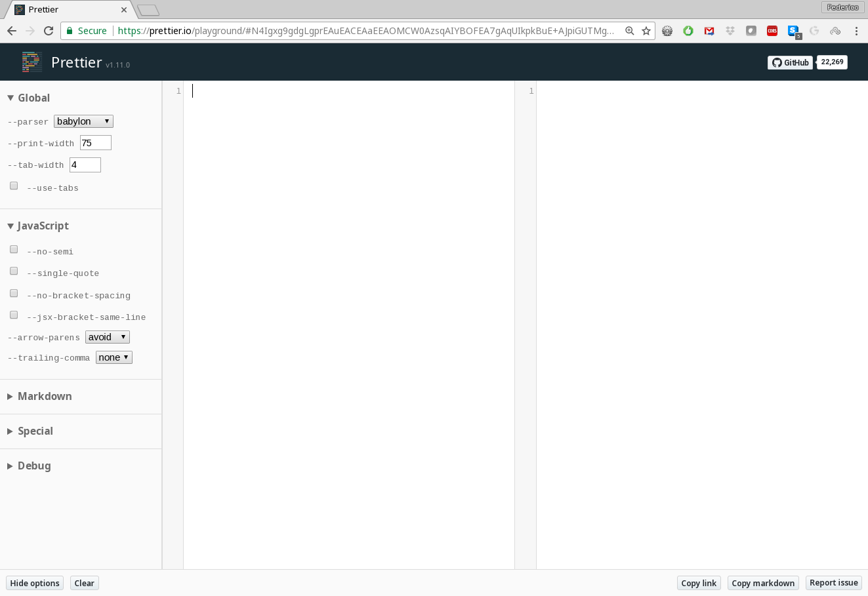
Task: Open the gear extension icon
Action: [x=667, y=31]
